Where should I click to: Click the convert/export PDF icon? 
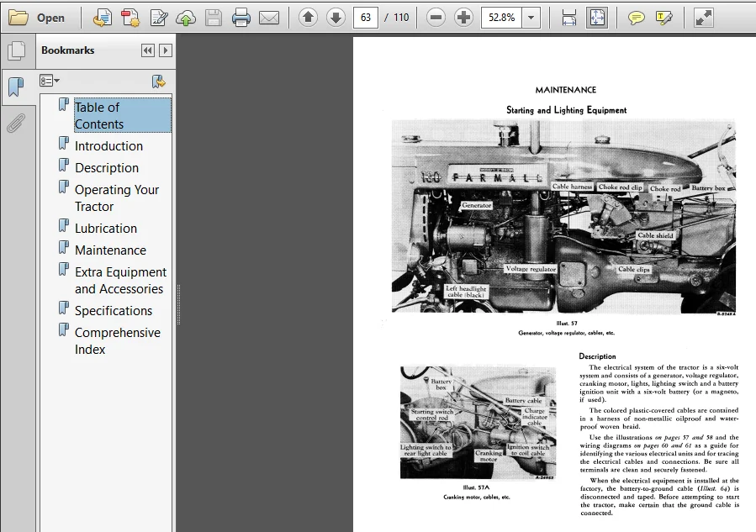pos(103,18)
